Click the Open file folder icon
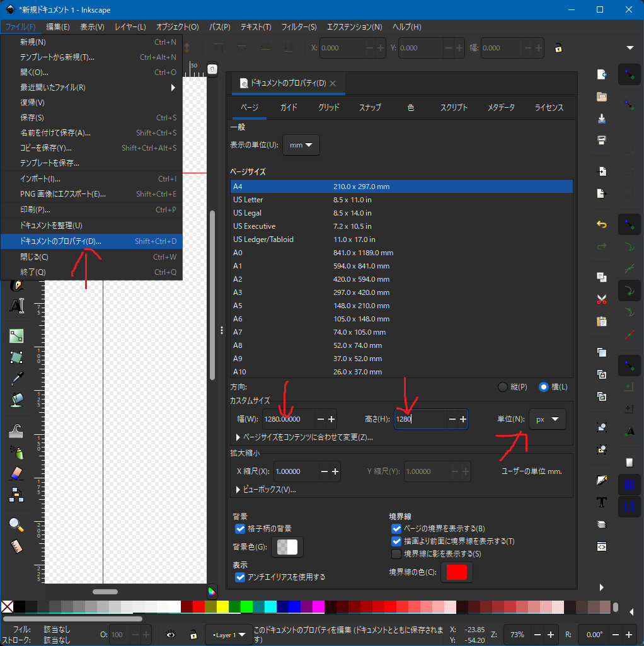Image resolution: width=644 pixels, height=646 pixels. [x=602, y=96]
